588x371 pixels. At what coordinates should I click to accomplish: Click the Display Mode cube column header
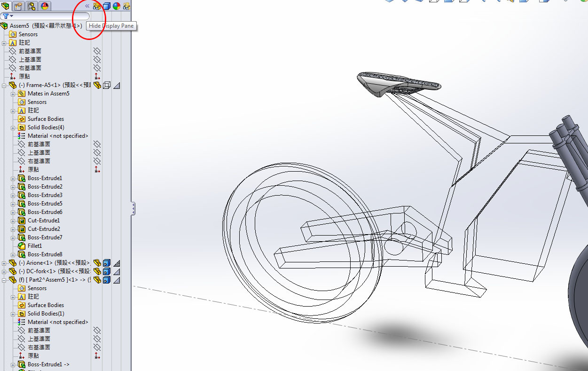pyautogui.click(x=107, y=6)
